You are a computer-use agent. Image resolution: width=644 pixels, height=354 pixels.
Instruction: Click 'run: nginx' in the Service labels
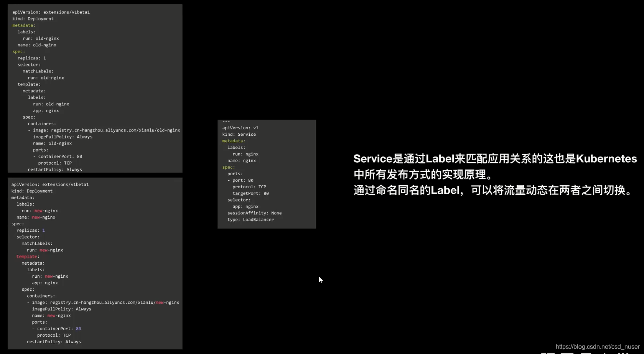245,154
